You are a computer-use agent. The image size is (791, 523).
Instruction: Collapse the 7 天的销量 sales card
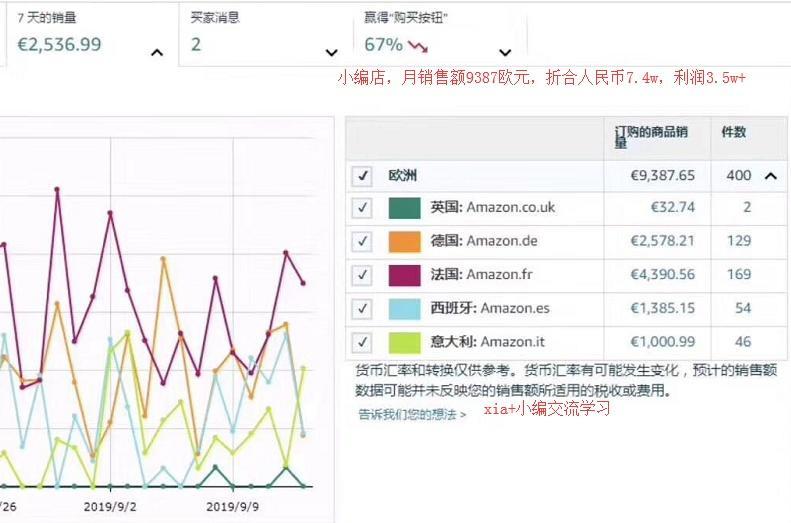click(x=157, y=52)
